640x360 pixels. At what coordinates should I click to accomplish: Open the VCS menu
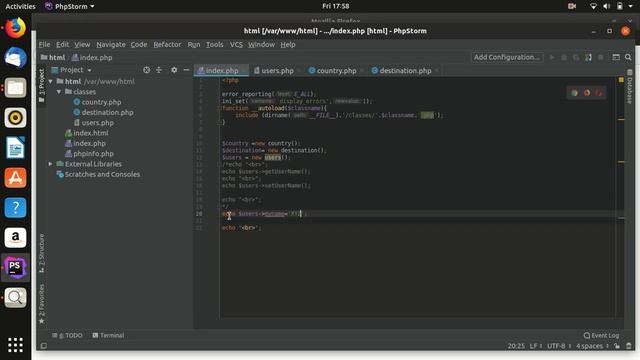coord(236,44)
